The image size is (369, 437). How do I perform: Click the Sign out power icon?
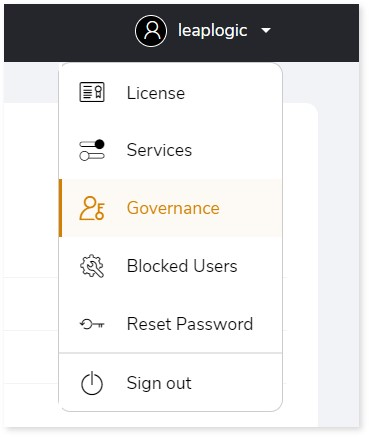coord(92,384)
